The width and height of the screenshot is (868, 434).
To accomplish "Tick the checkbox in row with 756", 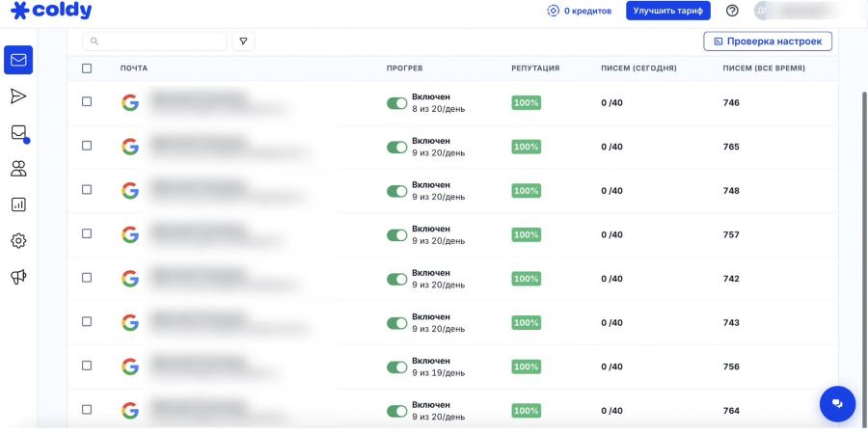I will point(87,366).
